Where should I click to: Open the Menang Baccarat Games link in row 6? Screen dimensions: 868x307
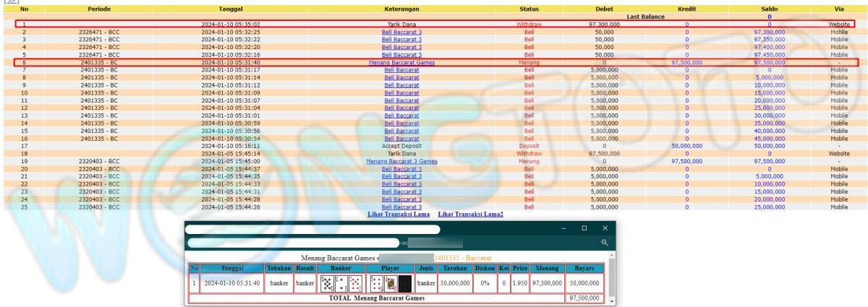(x=401, y=63)
